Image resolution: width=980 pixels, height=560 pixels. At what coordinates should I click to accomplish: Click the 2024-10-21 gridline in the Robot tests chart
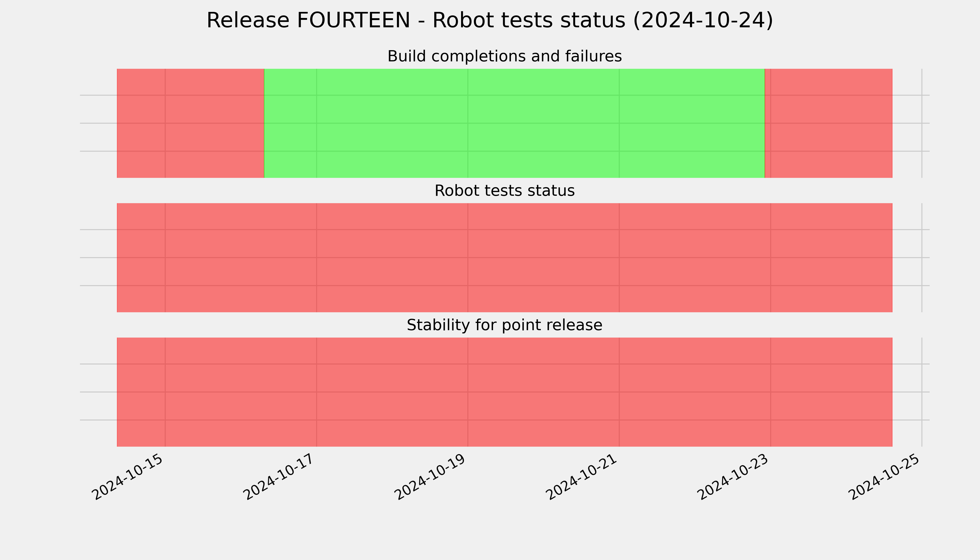tap(619, 258)
